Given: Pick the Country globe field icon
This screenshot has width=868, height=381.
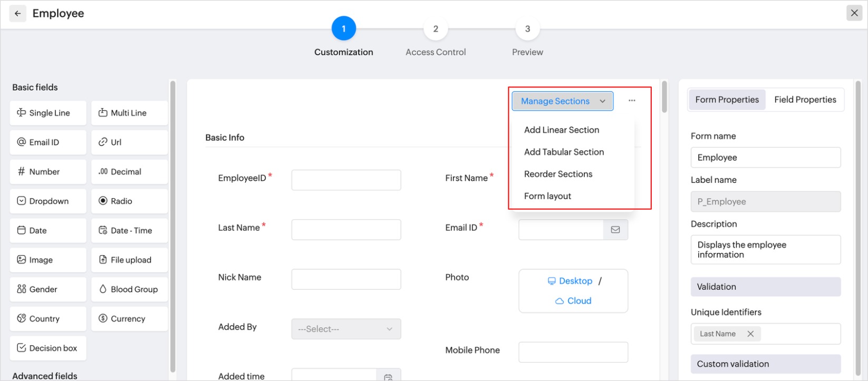Looking at the screenshot, I should pos(22,319).
